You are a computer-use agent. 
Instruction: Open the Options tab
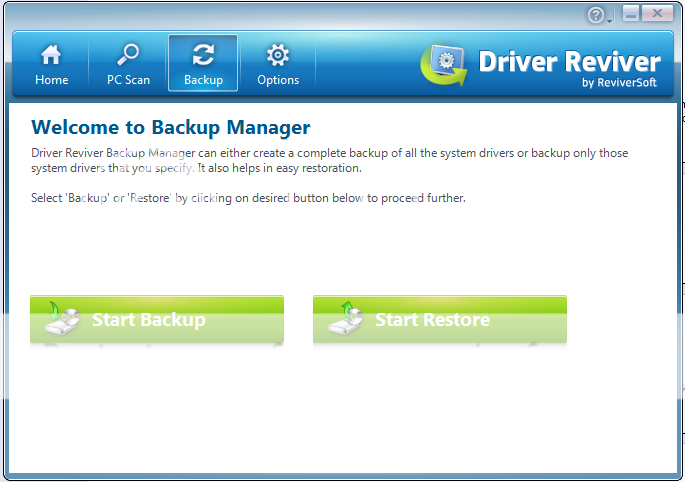pos(278,64)
